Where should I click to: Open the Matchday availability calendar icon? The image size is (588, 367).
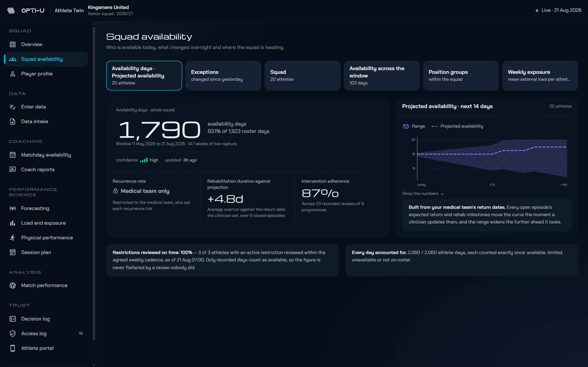pos(13,155)
